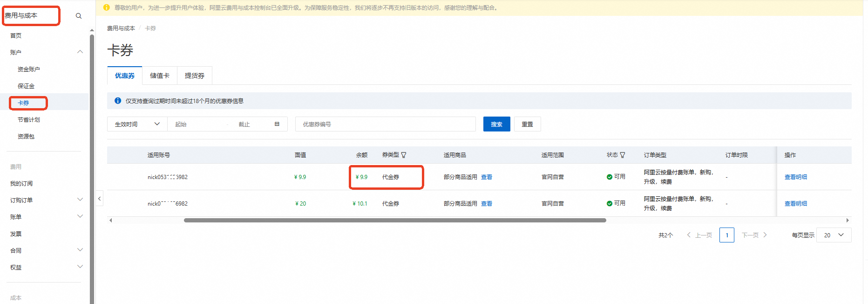Viewport: 868px width, 304px height.
Task: Click 查看 link in ¥9.9 coupon row
Action: pos(487,177)
